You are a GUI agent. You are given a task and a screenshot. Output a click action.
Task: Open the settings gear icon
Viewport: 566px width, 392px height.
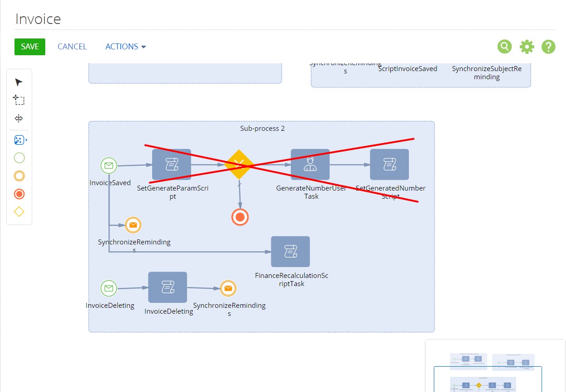pos(527,47)
